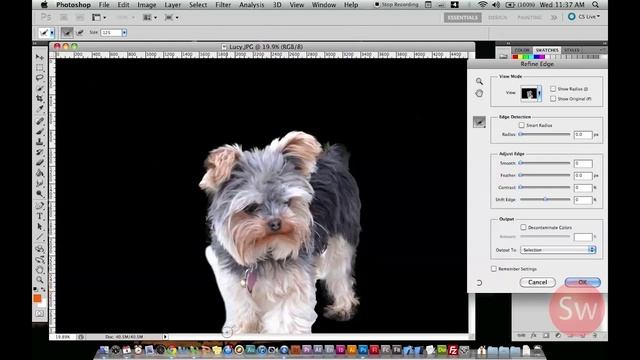Select the Dodge tool
640x360 pixels.
pyautogui.click(x=40, y=194)
